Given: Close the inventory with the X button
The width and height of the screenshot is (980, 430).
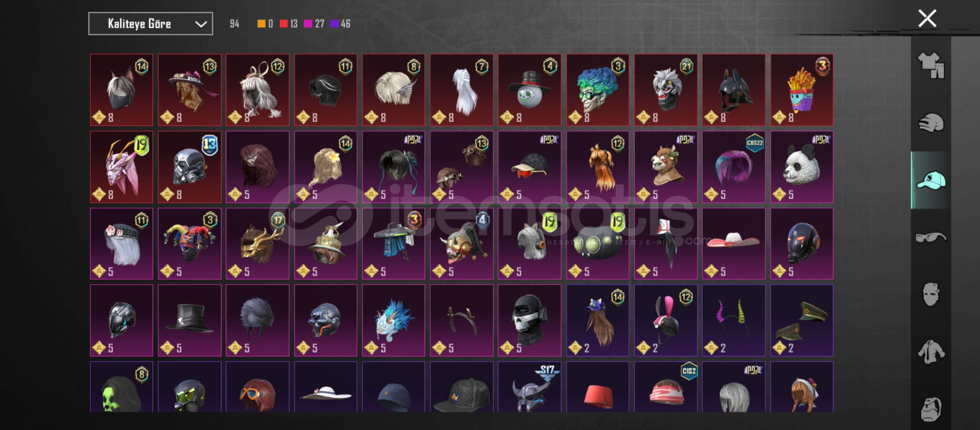Looking at the screenshot, I should point(927,19).
